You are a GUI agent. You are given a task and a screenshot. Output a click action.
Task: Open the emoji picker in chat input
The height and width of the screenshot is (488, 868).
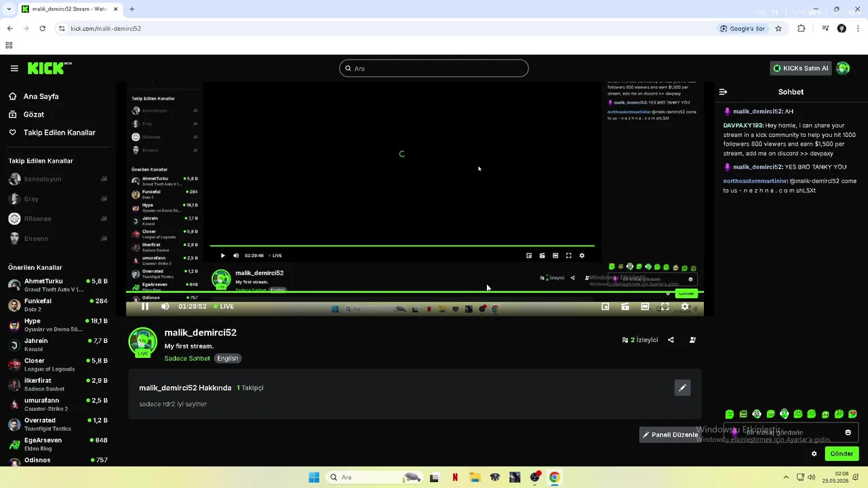tap(848, 432)
